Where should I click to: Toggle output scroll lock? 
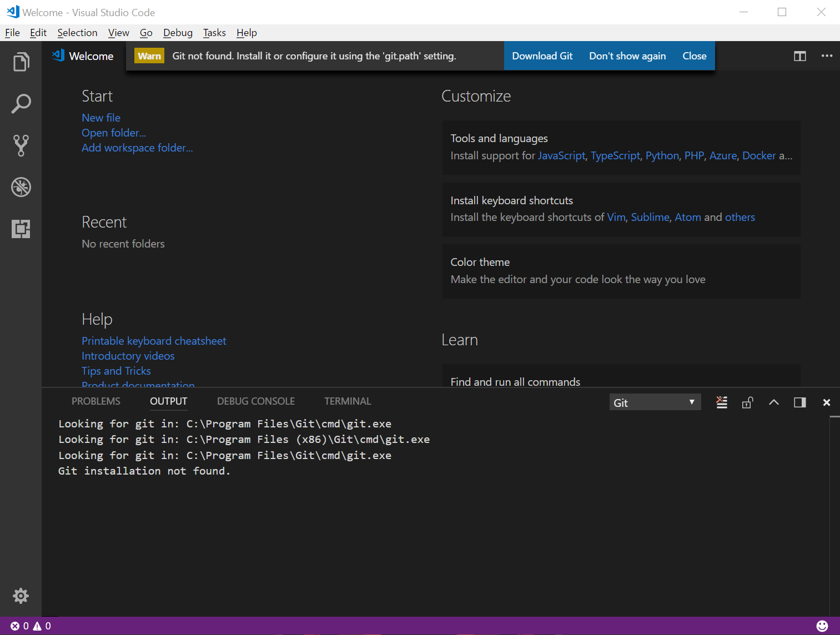(748, 402)
